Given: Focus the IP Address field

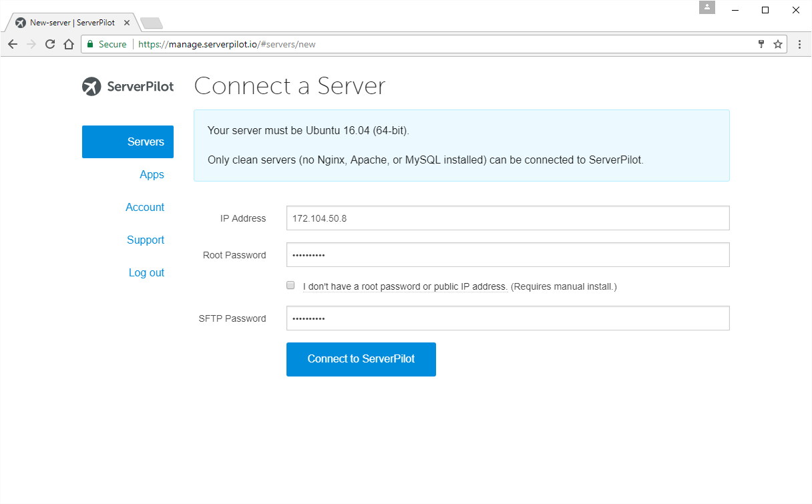Looking at the screenshot, I should coord(507,218).
